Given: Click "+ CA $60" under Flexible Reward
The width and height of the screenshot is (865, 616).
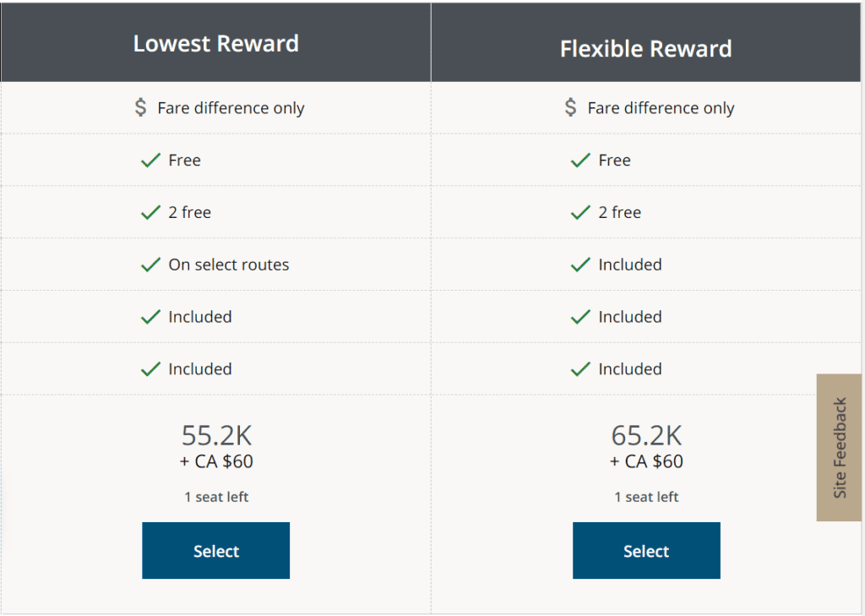Looking at the screenshot, I should coord(646,461).
